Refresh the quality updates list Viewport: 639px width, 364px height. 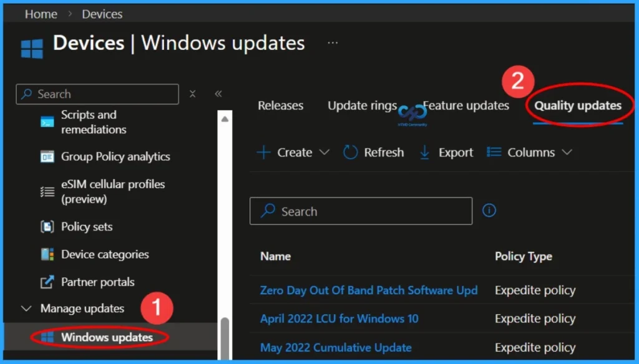pyautogui.click(x=373, y=152)
